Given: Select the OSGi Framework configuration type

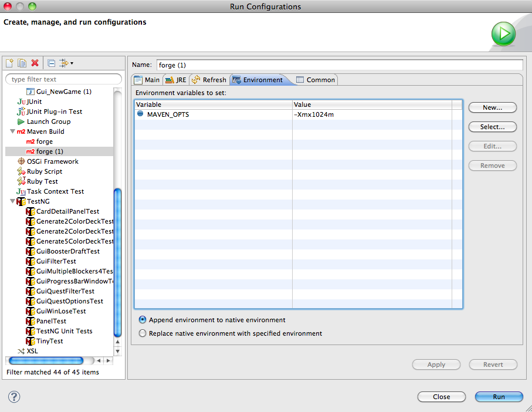Looking at the screenshot, I should tap(52, 161).
